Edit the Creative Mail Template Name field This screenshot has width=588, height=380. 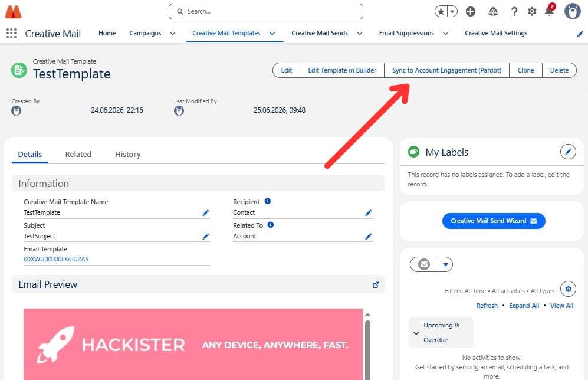tap(205, 212)
